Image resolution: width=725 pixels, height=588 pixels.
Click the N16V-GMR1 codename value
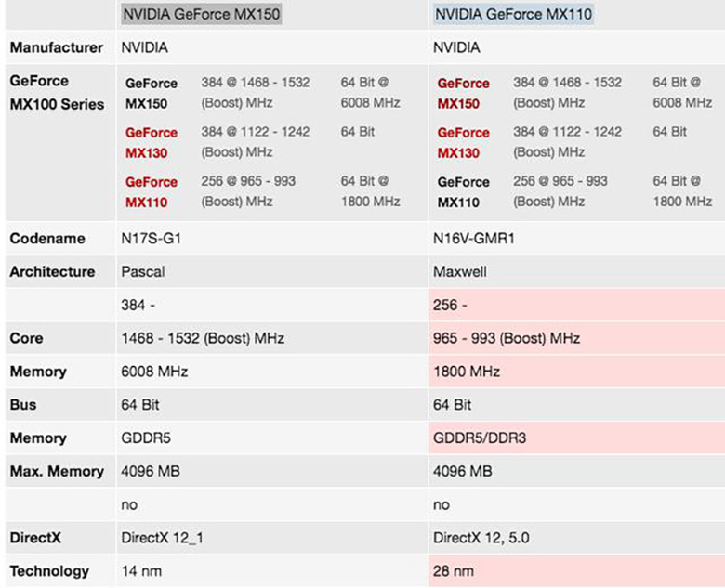pos(474,239)
